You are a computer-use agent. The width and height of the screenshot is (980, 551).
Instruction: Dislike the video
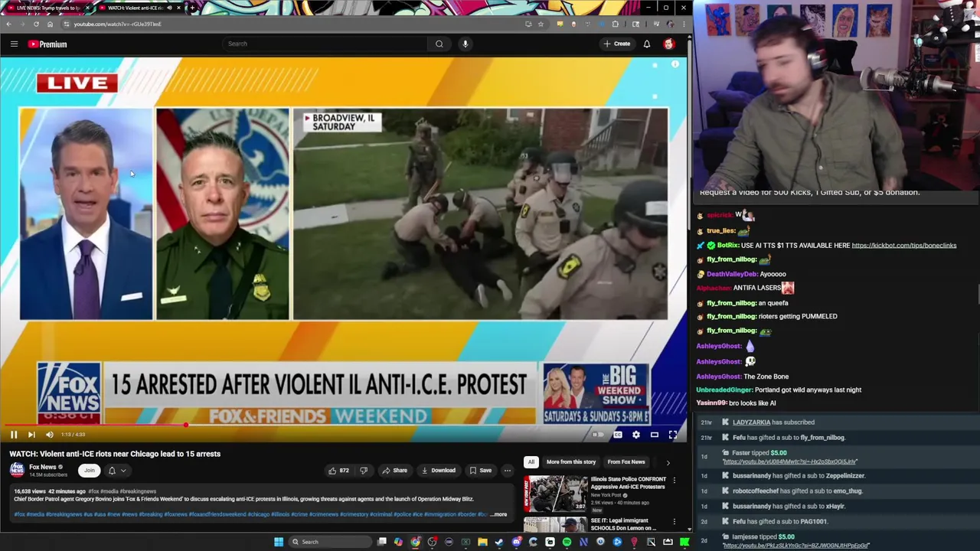[x=364, y=471]
